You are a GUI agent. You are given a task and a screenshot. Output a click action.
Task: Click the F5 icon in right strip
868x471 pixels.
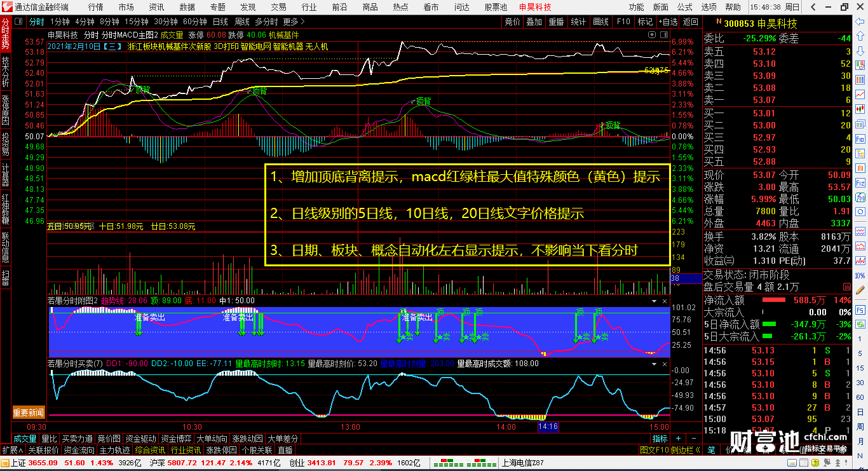860,310
